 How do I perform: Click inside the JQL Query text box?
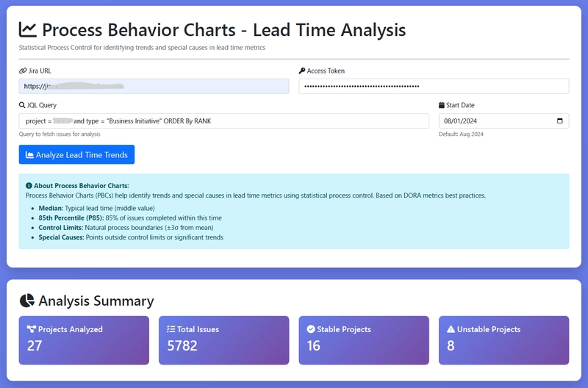224,121
